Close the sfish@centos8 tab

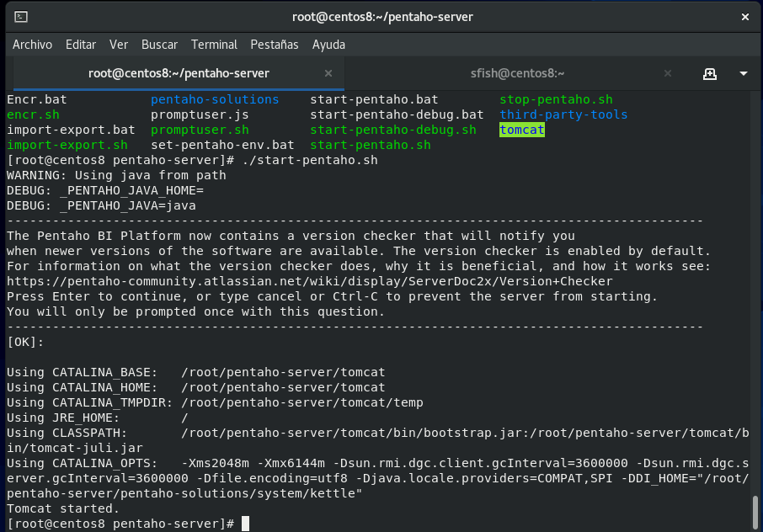pyautogui.click(x=668, y=73)
